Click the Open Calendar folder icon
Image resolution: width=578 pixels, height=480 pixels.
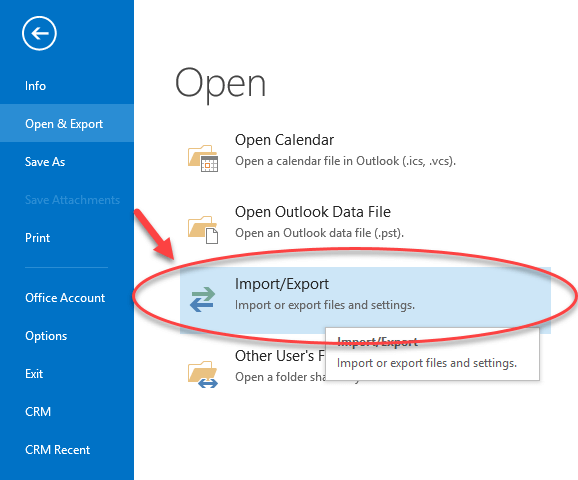203,158
